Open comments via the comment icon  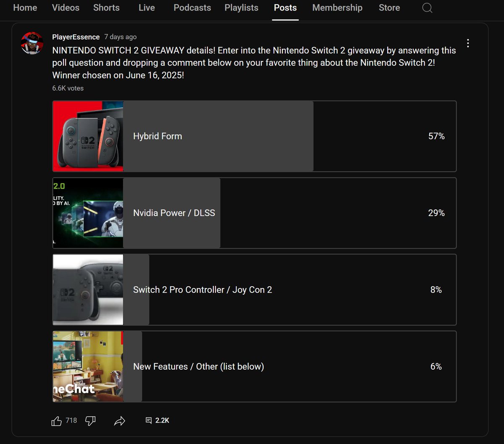click(148, 420)
